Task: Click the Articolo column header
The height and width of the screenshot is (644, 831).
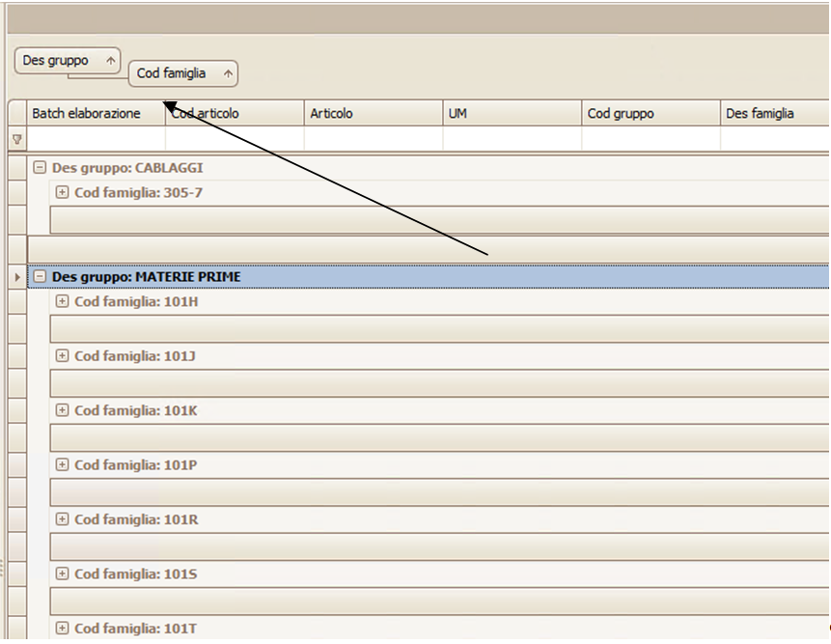Action: (373, 114)
